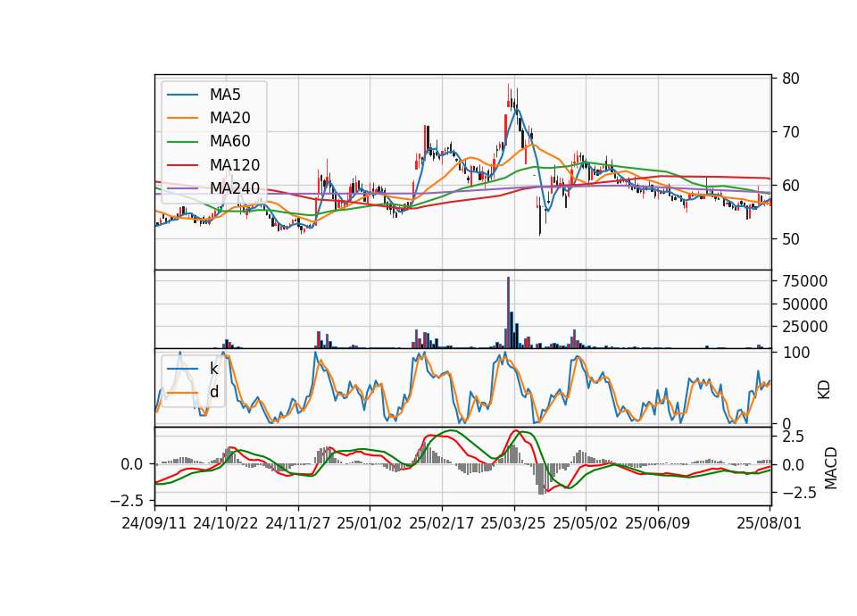The height and width of the screenshot is (616, 857).
Task: Click the tallest volume bar near 25/03/25
Action: coord(508,312)
